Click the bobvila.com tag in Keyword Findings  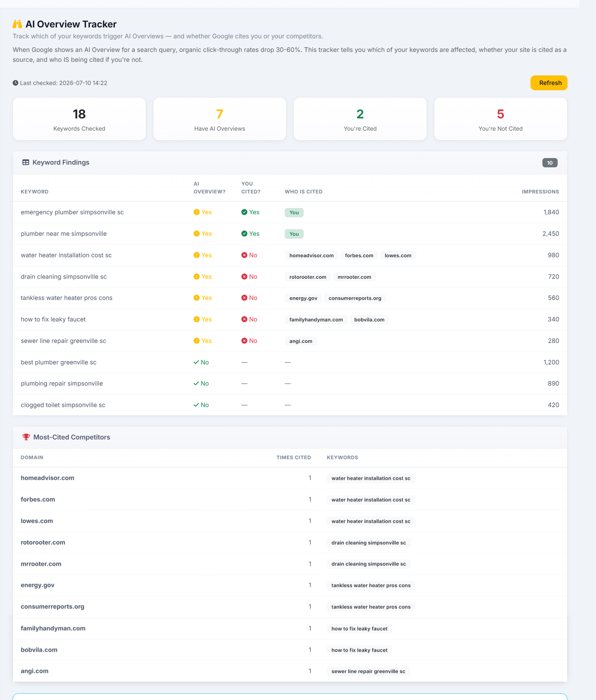click(369, 319)
